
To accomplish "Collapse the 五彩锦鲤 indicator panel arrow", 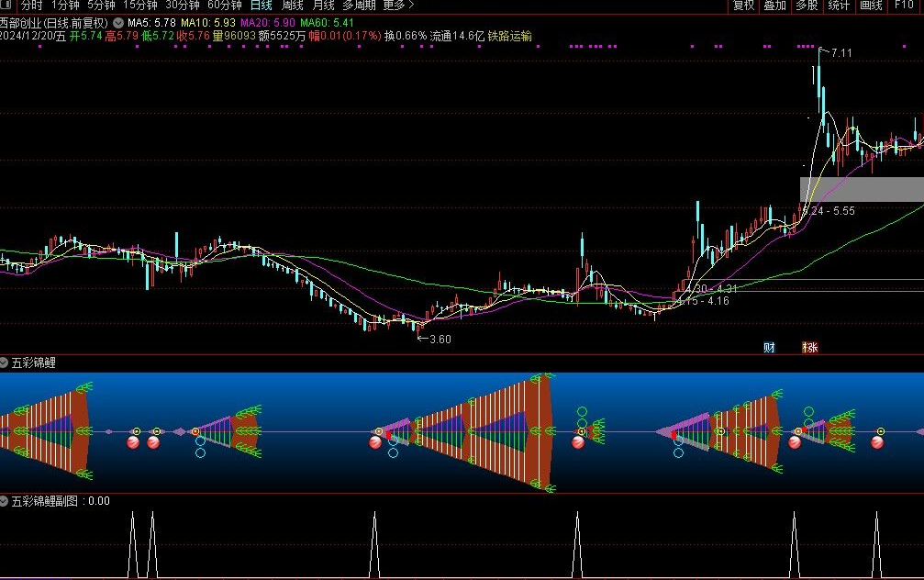I will 4,362.
